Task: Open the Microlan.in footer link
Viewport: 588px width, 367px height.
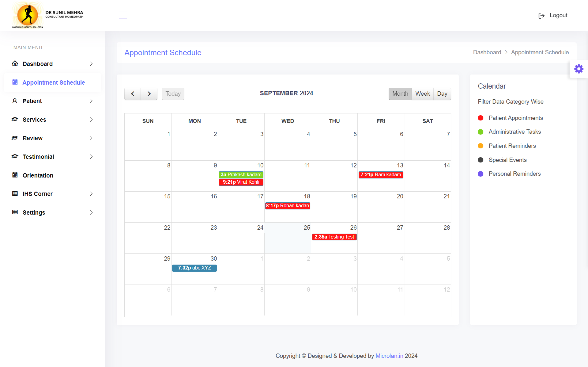Action: pyautogui.click(x=389, y=356)
